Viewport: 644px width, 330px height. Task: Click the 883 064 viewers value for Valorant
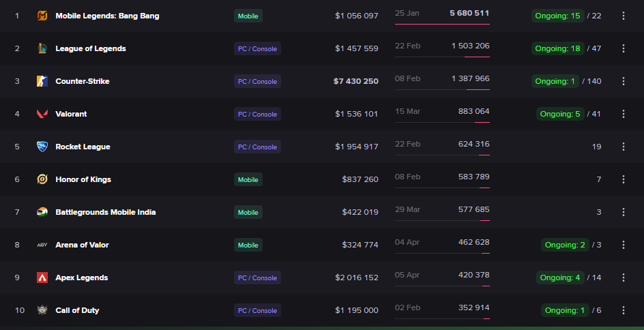tap(474, 111)
